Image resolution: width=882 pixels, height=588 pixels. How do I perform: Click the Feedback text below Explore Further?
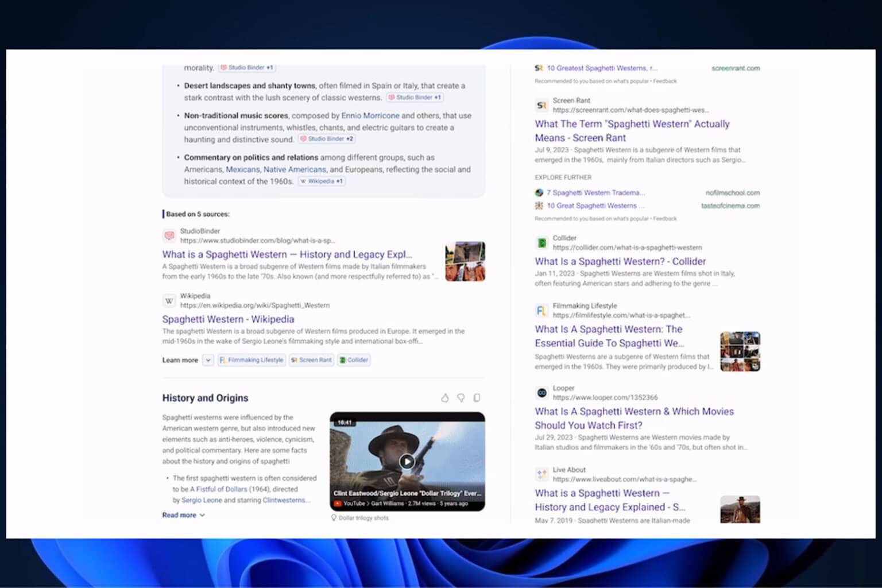click(665, 219)
